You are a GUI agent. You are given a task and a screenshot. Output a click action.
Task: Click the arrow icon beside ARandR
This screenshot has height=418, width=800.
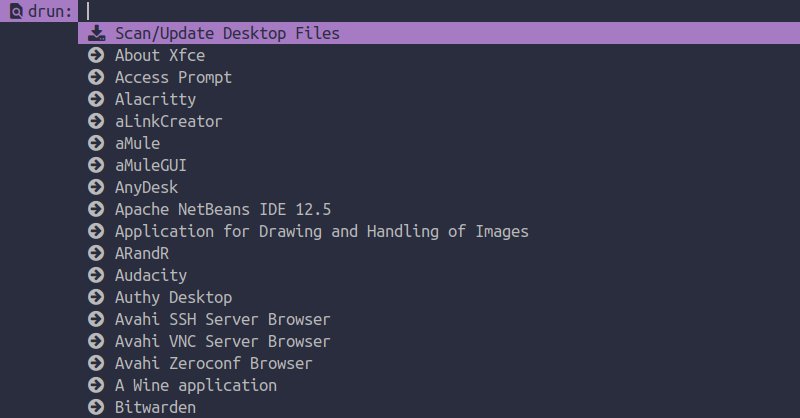click(96, 253)
